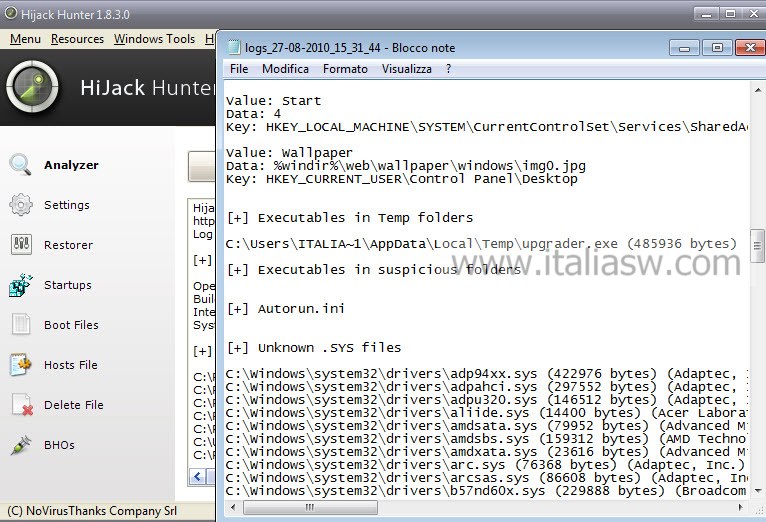Image resolution: width=766 pixels, height=522 pixels.
Task: Click the Restorer sliders icon
Action: pyautogui.click(x=21, y=245)
